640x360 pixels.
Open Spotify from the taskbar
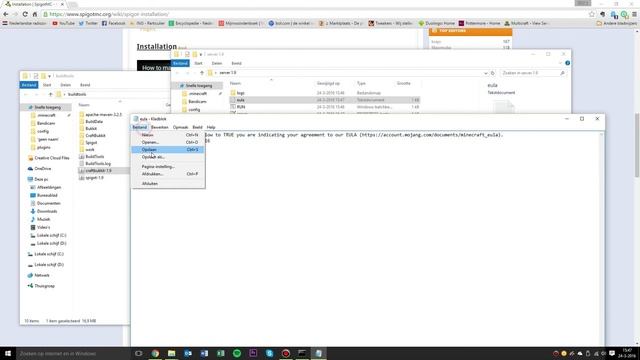[x=237, y=353]
